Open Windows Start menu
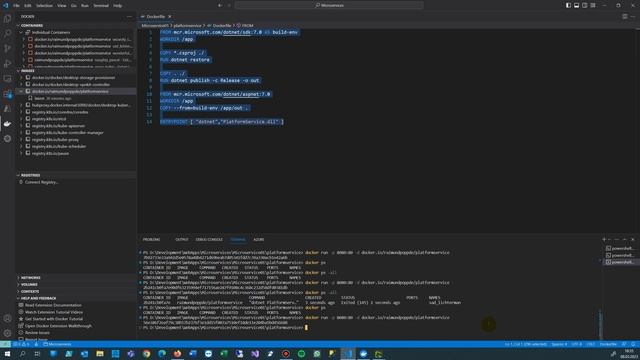The width and height of the screenshot is (640, 360). point(7,354)
